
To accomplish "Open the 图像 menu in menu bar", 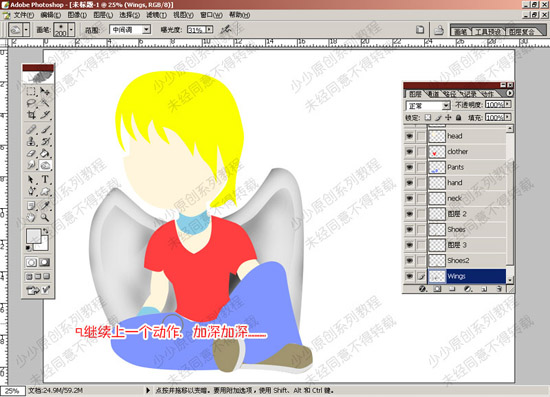I will 77,15.
